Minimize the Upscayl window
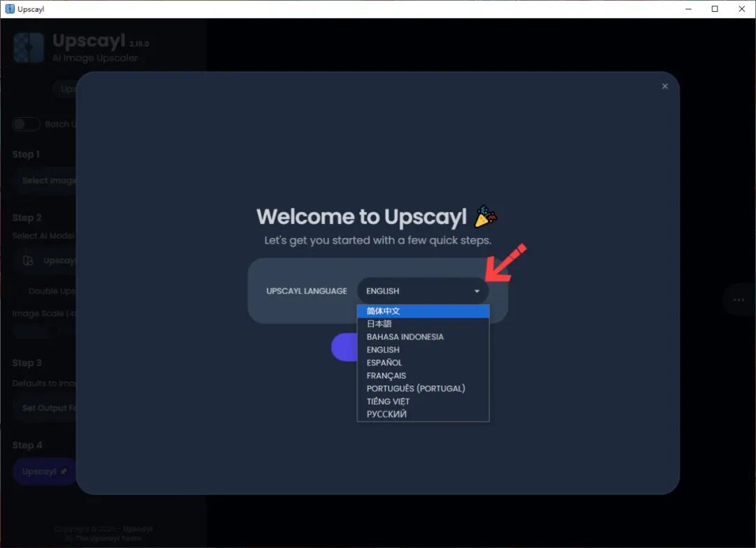Screen dimensions: 756x548 pyautogui.click(x=689, y=8)
